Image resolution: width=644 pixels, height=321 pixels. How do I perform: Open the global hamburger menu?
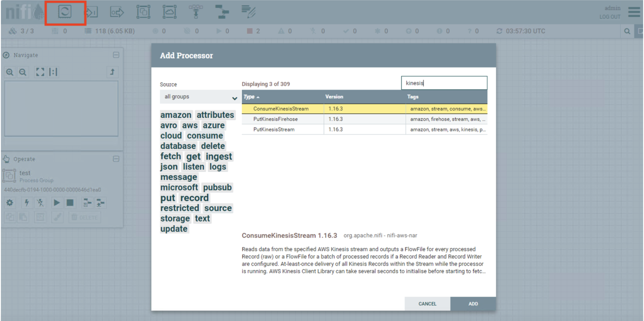634,12
